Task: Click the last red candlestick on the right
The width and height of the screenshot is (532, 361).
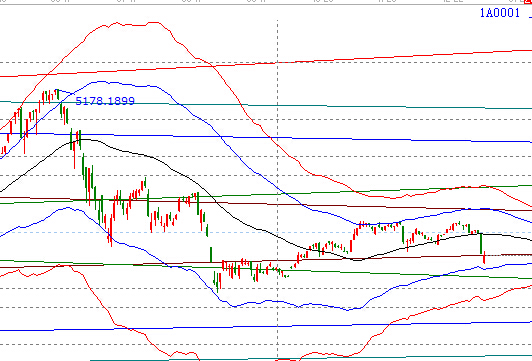Action: (x=484, y=258)
